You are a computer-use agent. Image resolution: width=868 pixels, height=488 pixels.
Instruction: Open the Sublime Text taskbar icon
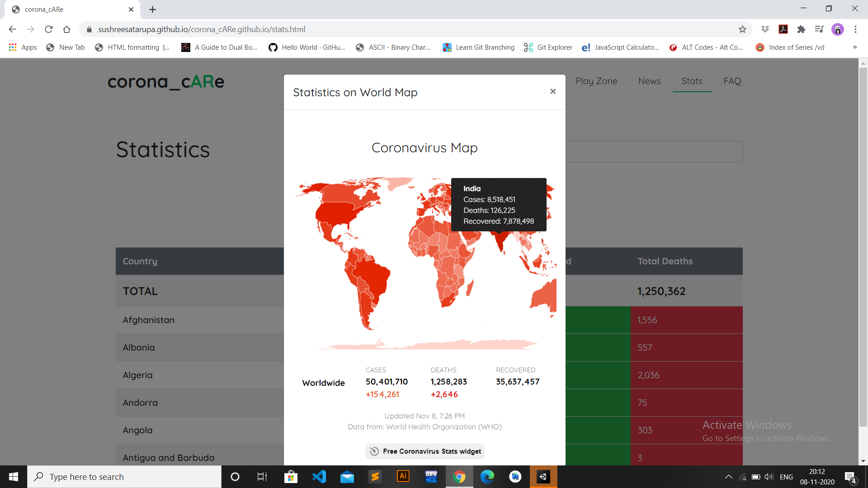tap(375, 477)
